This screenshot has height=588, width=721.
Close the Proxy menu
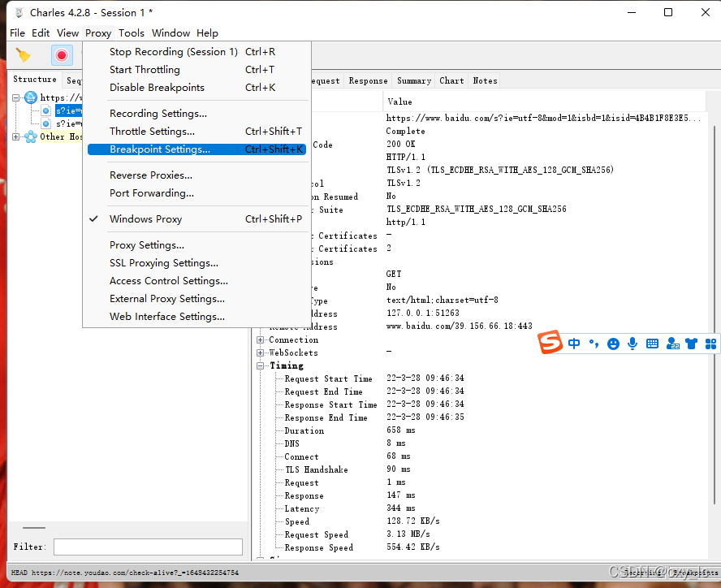point(98,33)
